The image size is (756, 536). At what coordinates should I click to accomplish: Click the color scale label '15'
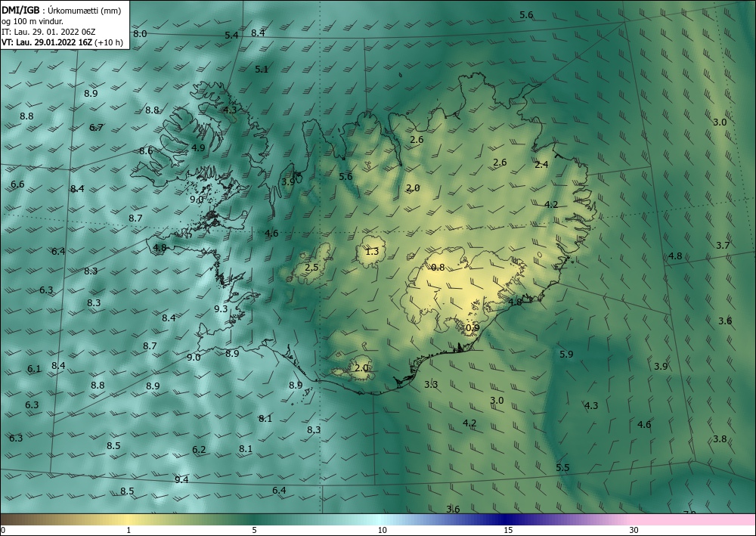[508, 531]
